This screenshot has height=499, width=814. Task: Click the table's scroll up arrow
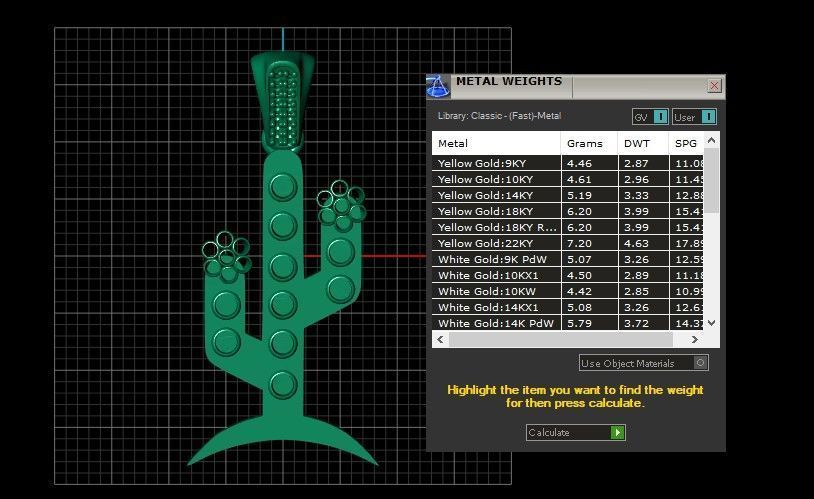pos(712,140)
